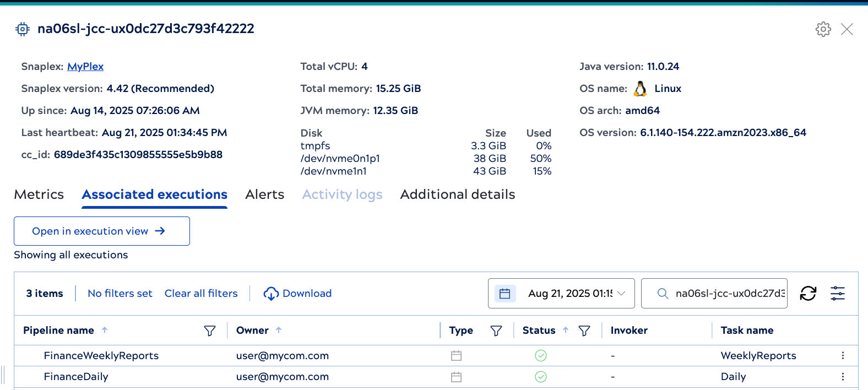Sort by Owner column arrow
This screenshot has width=868, height=390.
(279, 330)
